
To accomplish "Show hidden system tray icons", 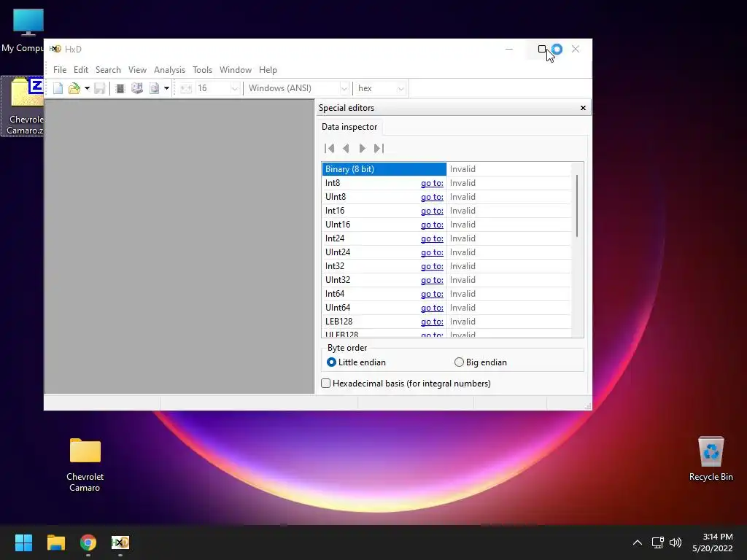I will (637, 542).
